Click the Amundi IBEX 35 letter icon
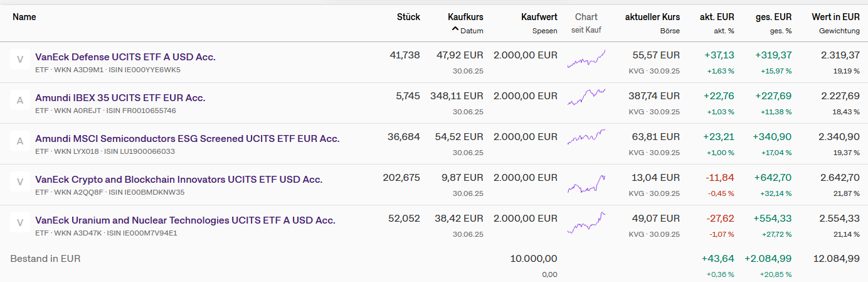This screenshot has width=868, height=282. 19,100
